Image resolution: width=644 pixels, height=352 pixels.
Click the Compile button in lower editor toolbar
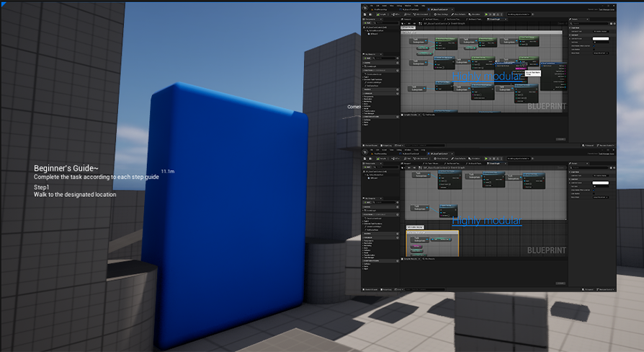381,159
